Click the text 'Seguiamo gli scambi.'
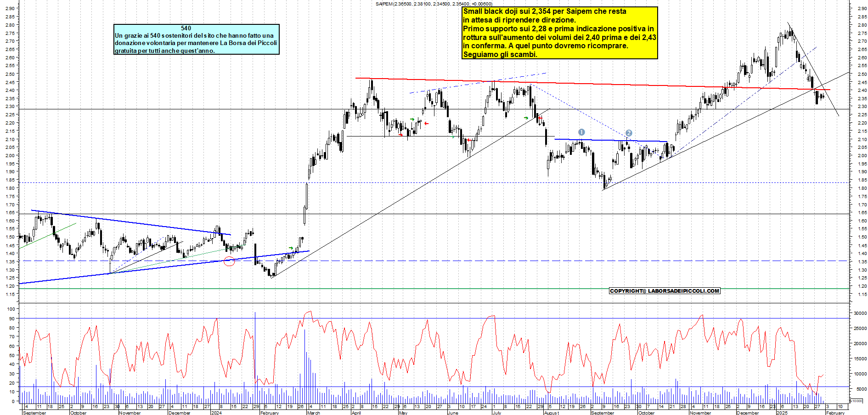 (500, 55)
